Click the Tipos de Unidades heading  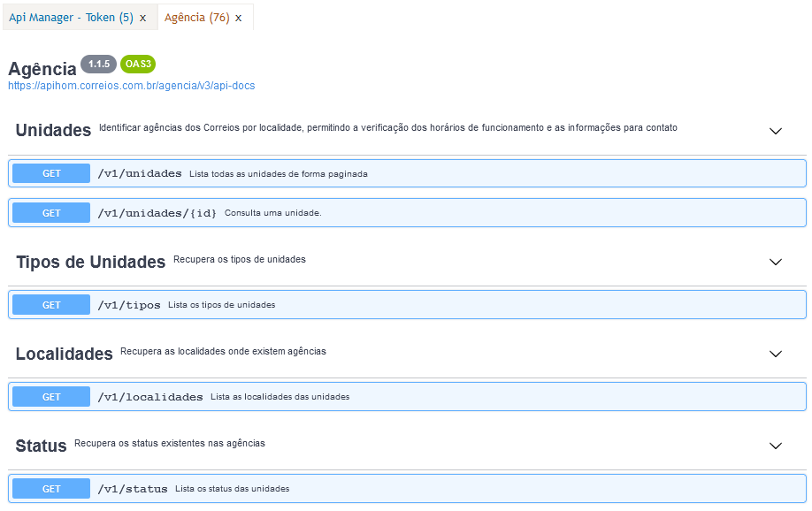point(90,262)
